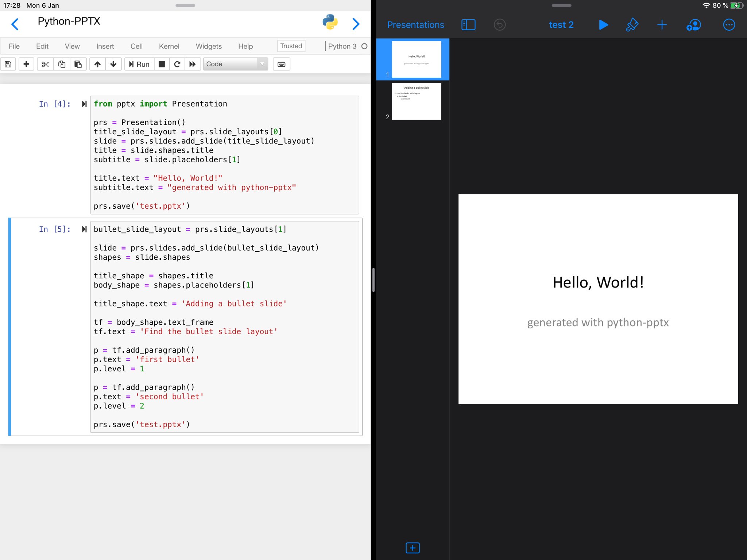747x560 pixels.
Task: Open the Help menu
Action: (245, 46)
